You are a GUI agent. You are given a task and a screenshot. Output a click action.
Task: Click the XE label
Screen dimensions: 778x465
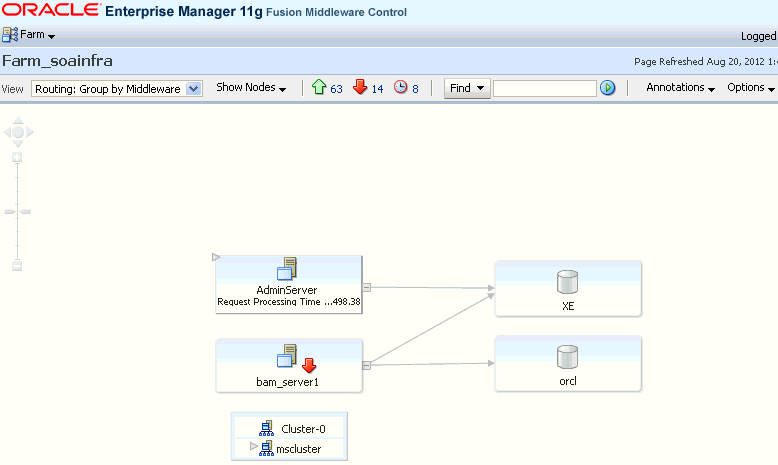pos(568,306)
